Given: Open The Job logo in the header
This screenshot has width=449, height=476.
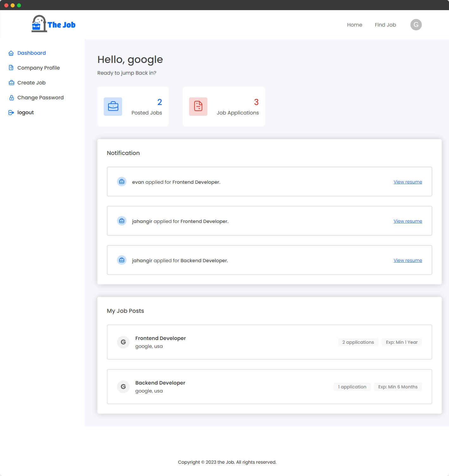Looking at the screenshot, I should click(x=53, y=24).
